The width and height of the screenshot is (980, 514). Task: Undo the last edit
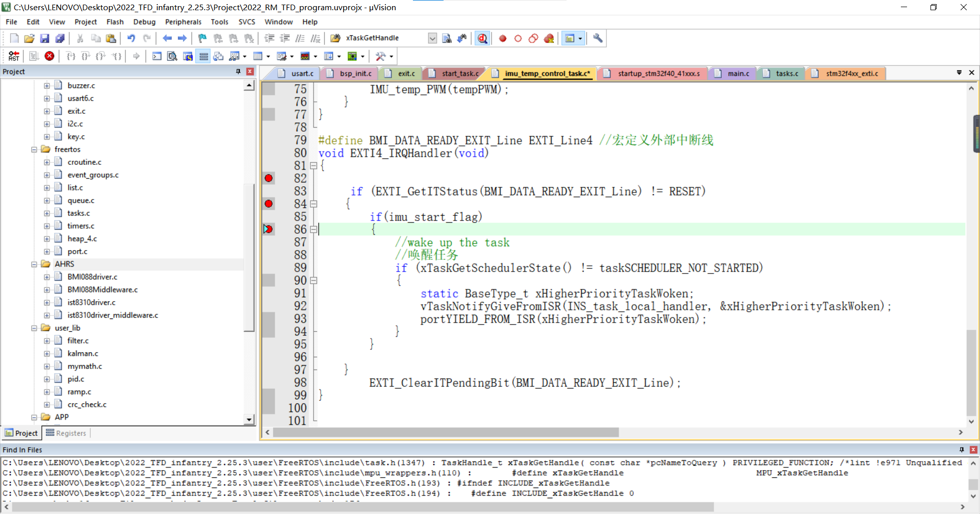tap(131, 38)
